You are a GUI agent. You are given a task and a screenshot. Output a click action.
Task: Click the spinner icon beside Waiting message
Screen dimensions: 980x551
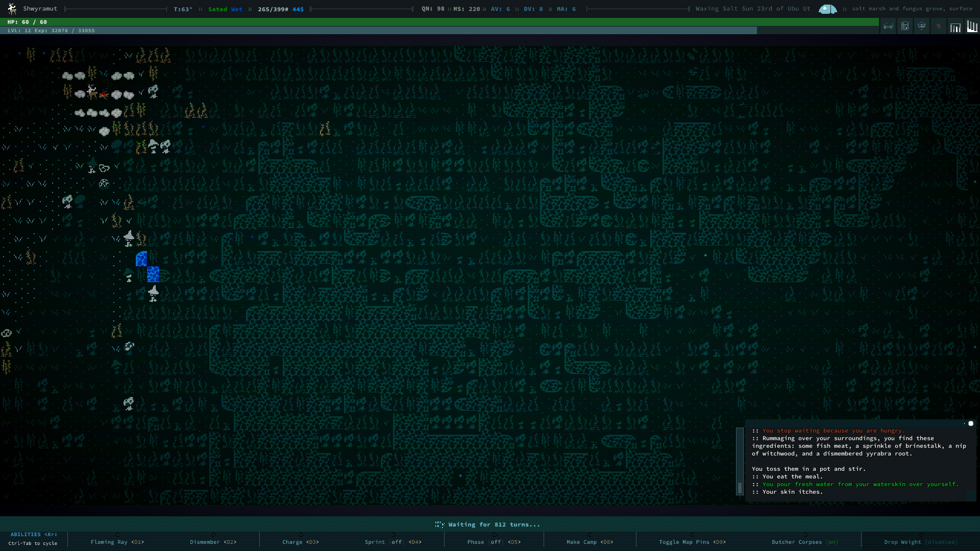coord(439,524)
